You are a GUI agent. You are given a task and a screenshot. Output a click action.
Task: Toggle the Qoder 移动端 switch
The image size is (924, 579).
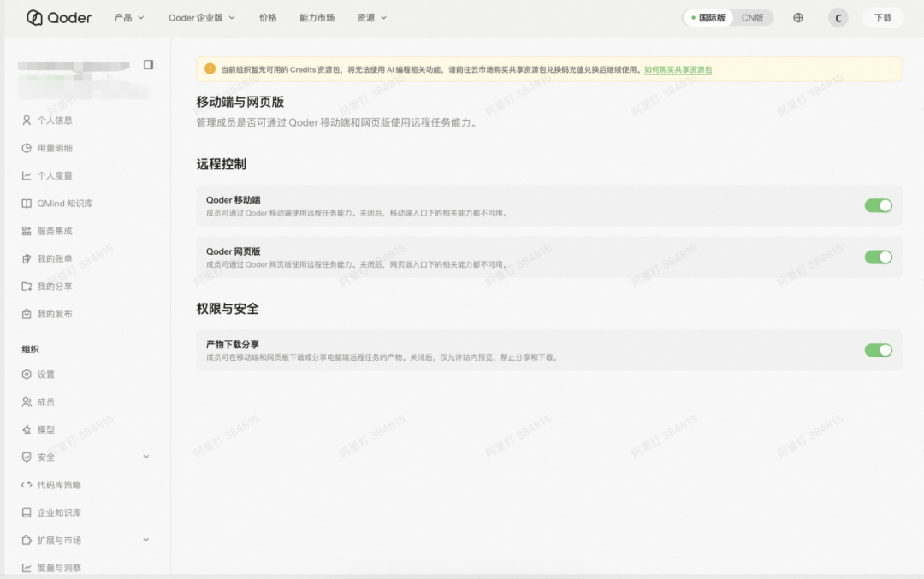point(878,205)
